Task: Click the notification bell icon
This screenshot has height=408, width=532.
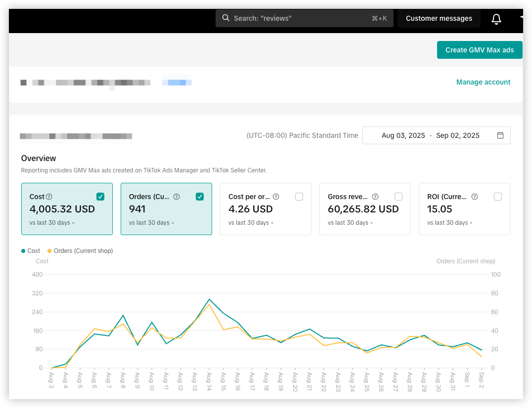Action: pos(496,19)
